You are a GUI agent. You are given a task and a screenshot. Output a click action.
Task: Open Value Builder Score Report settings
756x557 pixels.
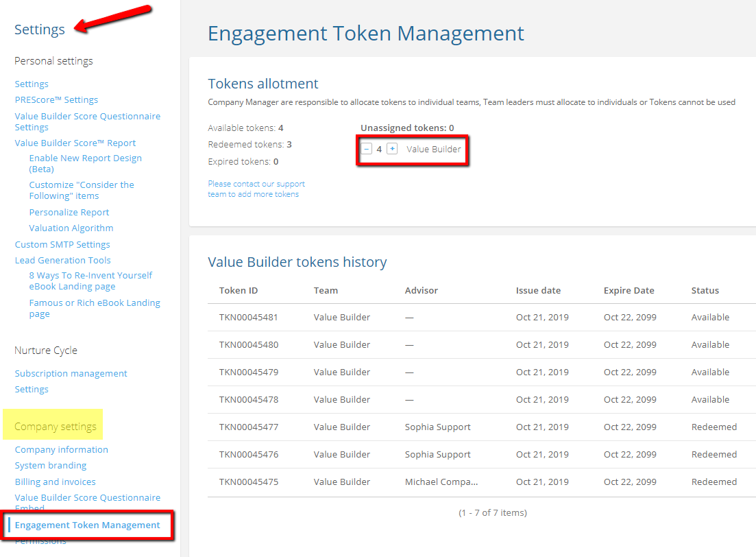coord(75,143)
